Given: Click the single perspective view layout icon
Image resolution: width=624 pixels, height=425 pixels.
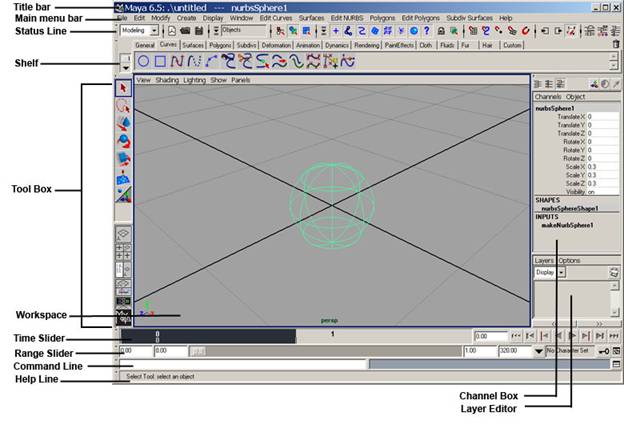Looking at the screenshot, I should pyautogui.click(x=123, y=233).
